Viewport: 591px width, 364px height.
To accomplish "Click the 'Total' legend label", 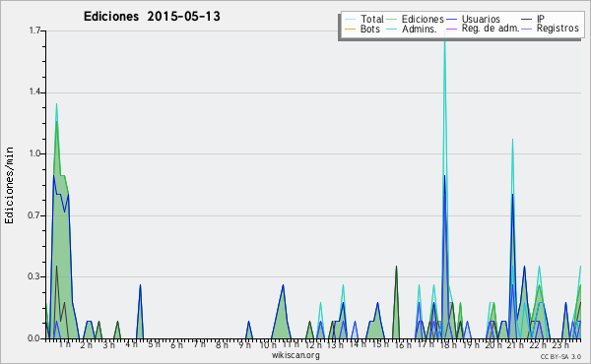I will [371, 19].
